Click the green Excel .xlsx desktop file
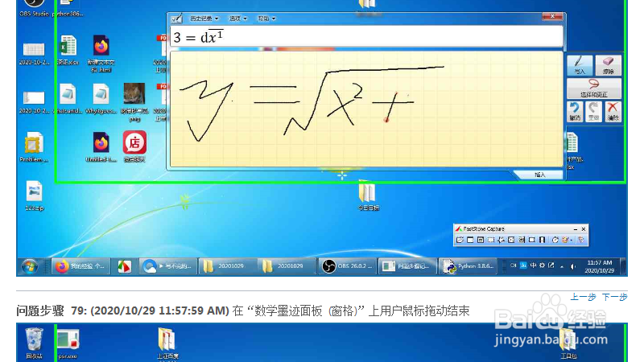The height and width of the screenshot is (362, 644). (x=68, y=51)
